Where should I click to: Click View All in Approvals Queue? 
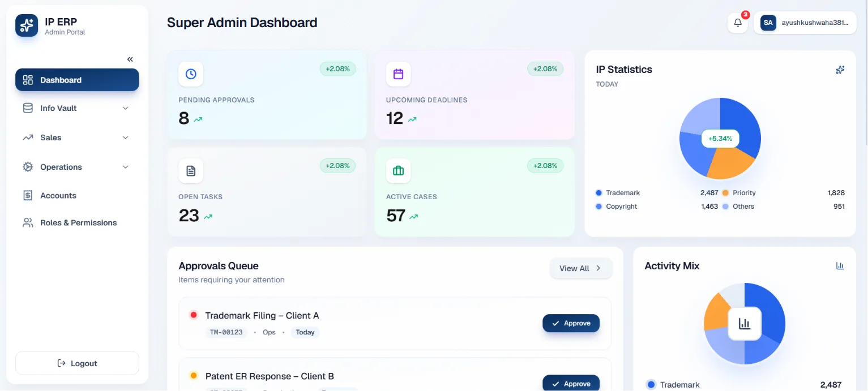coord(581,268)
